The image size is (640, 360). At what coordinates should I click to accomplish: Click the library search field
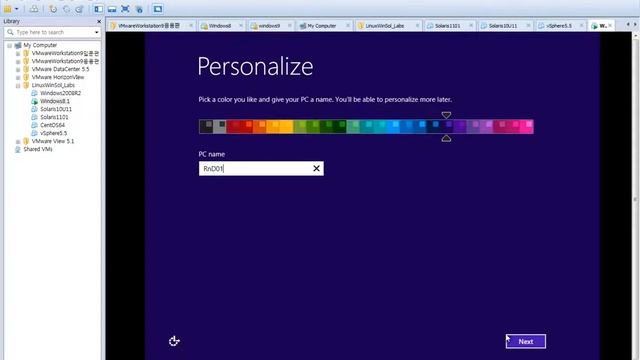tap(52, 32)
